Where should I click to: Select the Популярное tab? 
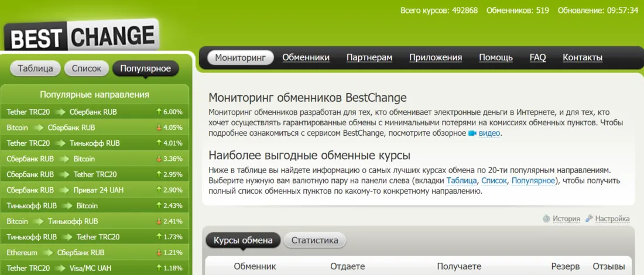(145, 68)
